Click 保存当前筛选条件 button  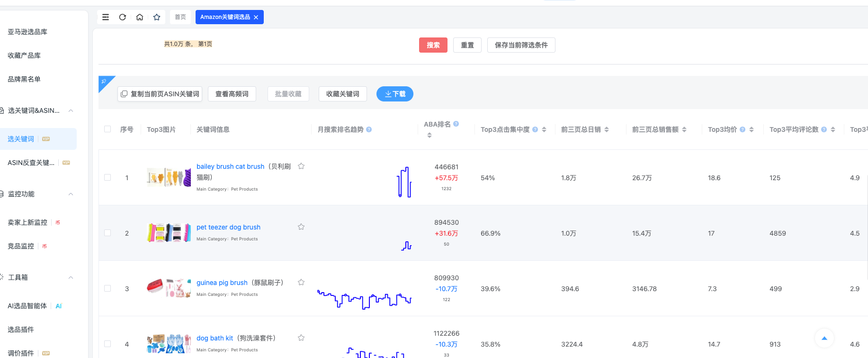coord(521,45)
